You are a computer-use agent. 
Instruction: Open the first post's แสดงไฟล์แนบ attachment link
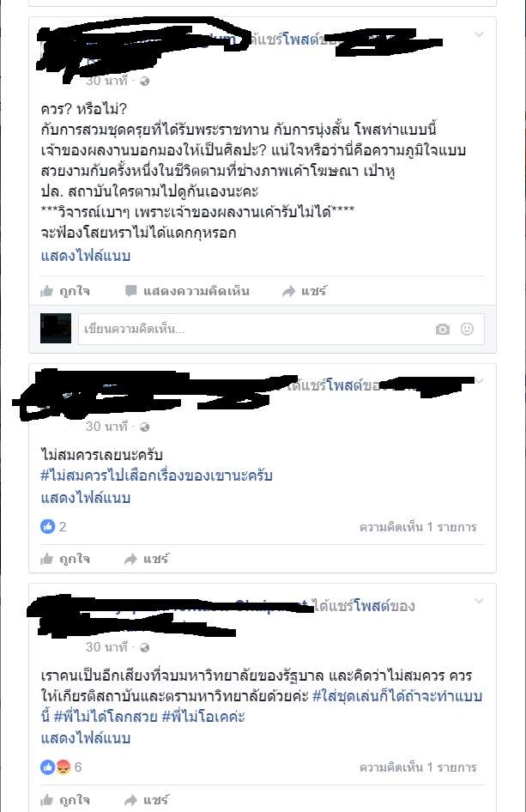click(86, 256)
